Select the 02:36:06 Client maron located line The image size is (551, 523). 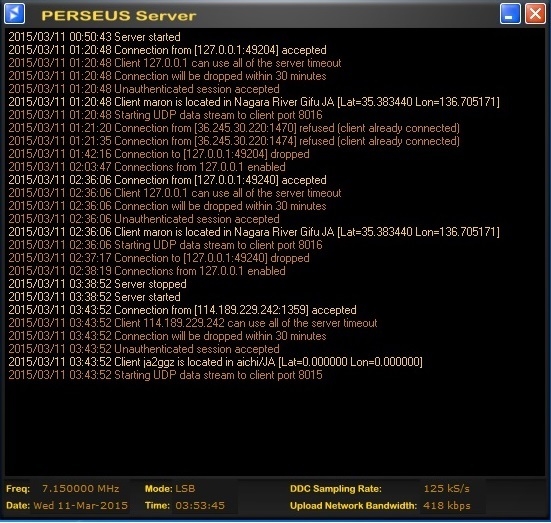pos(254,232)
